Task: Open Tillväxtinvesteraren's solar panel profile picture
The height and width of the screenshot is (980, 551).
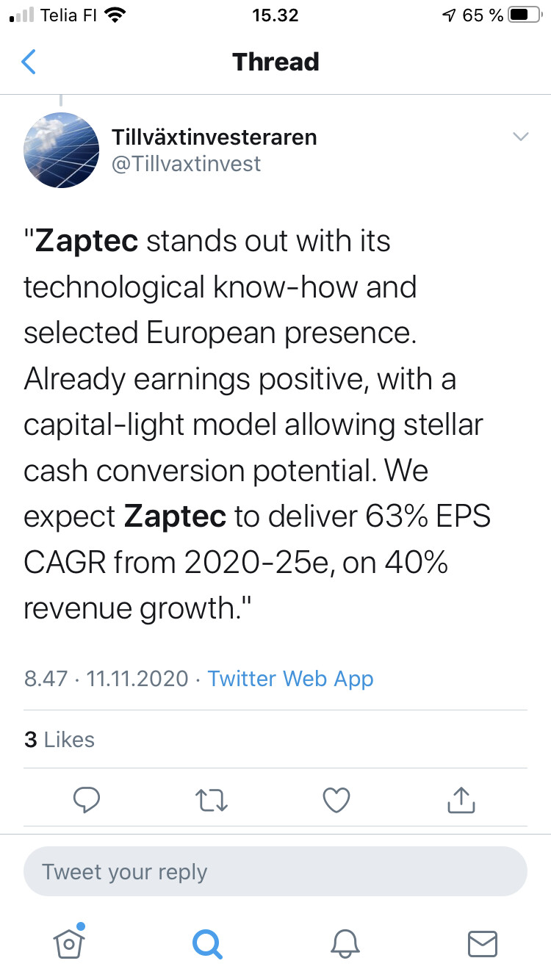Action: point(62,151)
